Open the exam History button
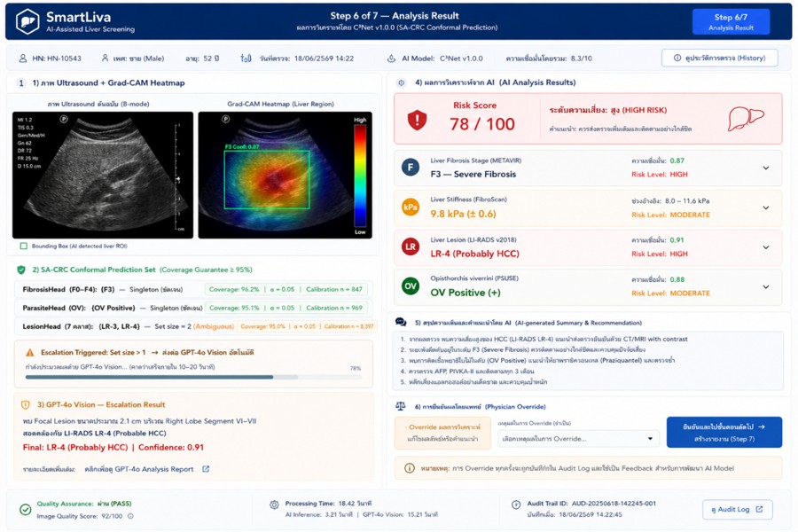Viewport: 798px width, 532px height. [720, 58]
